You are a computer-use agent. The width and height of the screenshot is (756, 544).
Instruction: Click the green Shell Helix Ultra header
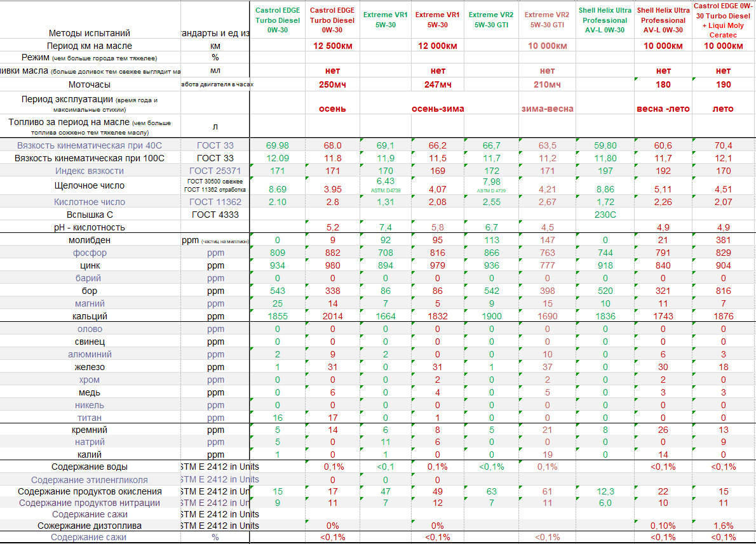(605, 20)
